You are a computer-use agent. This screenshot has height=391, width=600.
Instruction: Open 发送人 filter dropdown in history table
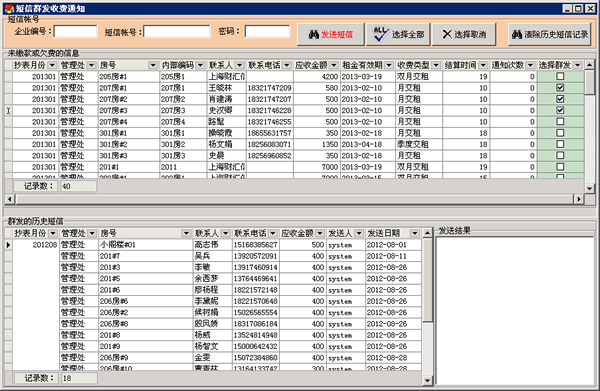(359, 233)
